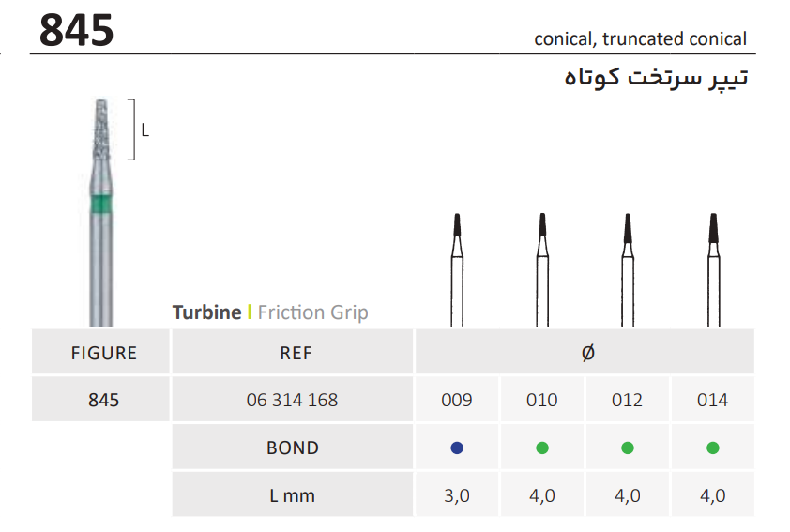790x532 pixels.
Task: Click the REF header cell
Action: (x=292, y=352)
